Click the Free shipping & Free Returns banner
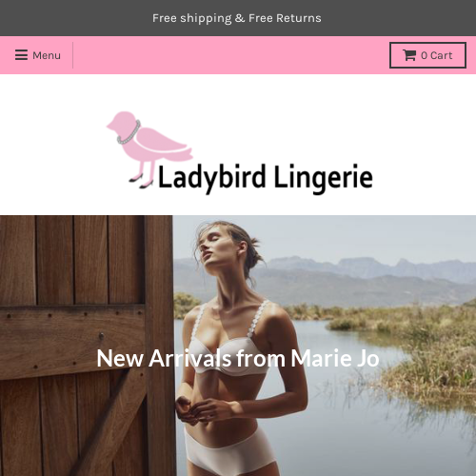Screen dimensions: 476x476 pos(237,18)
